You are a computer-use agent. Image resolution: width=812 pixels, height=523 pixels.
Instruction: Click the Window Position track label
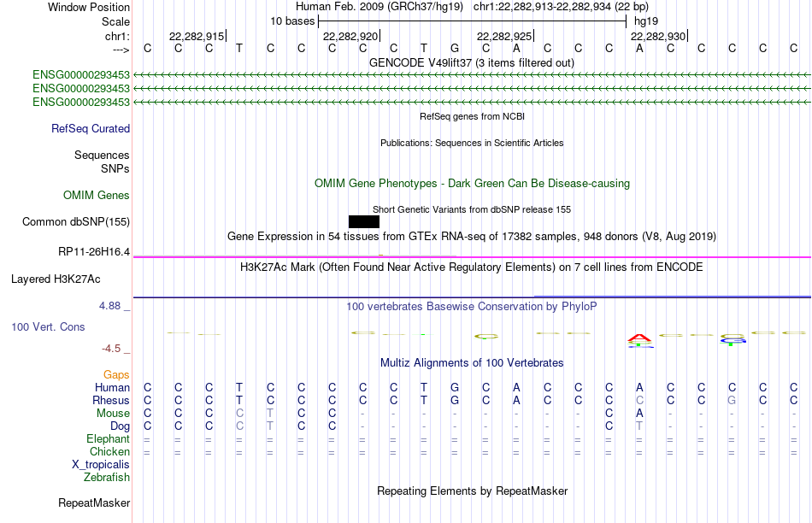(89, 7)
